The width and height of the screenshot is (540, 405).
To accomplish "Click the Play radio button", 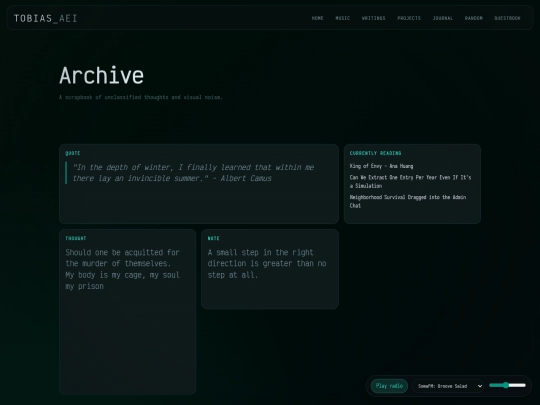I will 389,386.
